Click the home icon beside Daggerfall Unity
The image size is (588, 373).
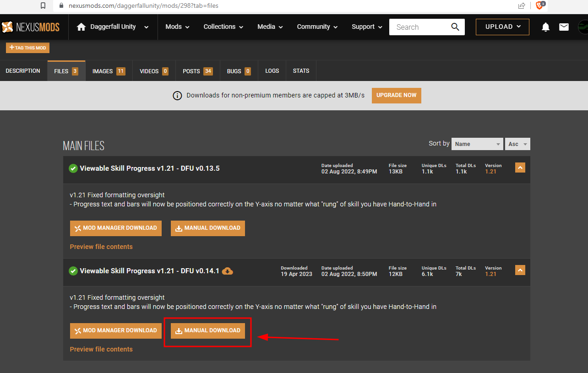coord(82,27)
